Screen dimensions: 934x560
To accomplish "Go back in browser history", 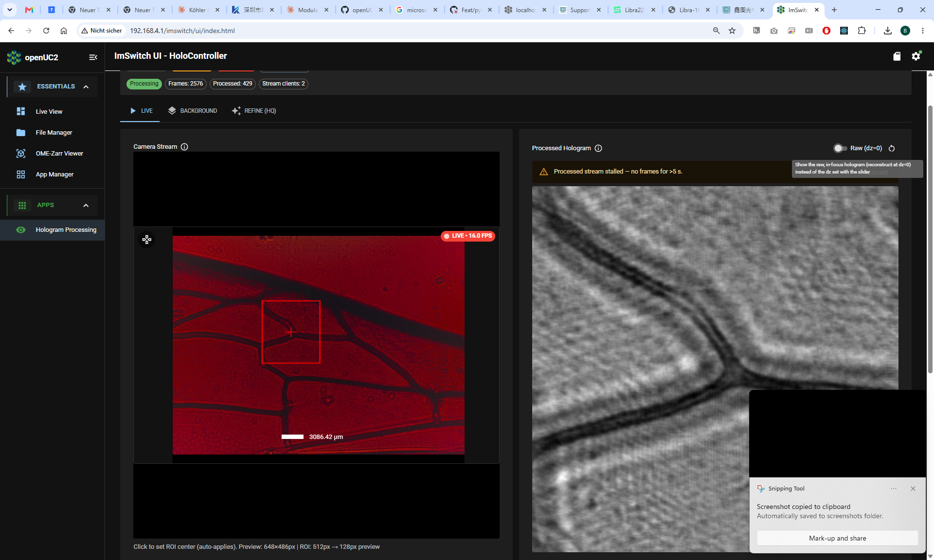I will [x=11, y=31].
